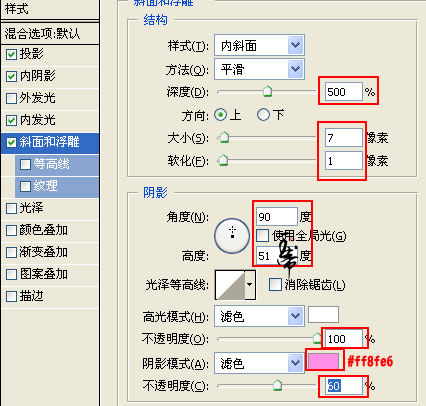Screen dimensions: 426x406
Task: Click the 大小 field showing 7
Action: (344, 138)
